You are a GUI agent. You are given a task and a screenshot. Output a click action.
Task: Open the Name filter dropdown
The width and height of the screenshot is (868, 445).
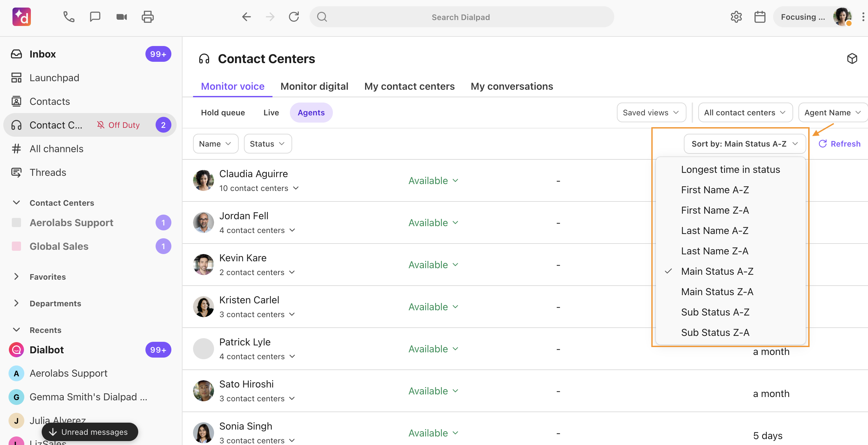[x=215, y=144]
